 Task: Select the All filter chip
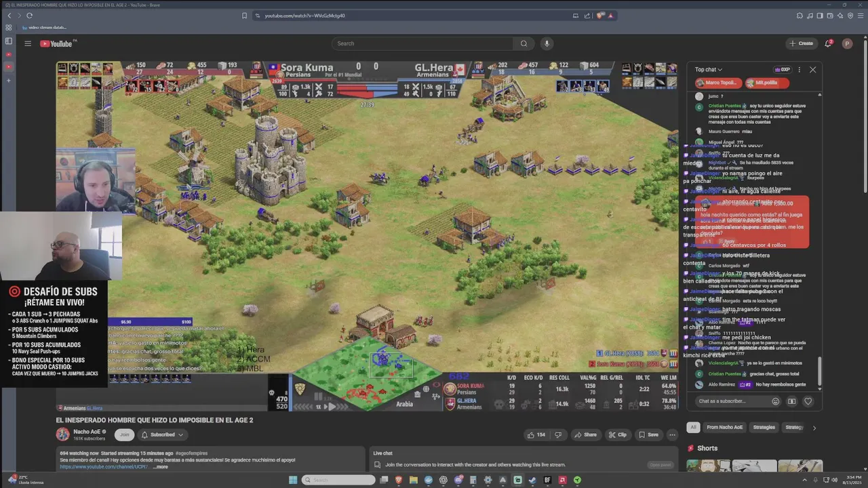point(693,427)
